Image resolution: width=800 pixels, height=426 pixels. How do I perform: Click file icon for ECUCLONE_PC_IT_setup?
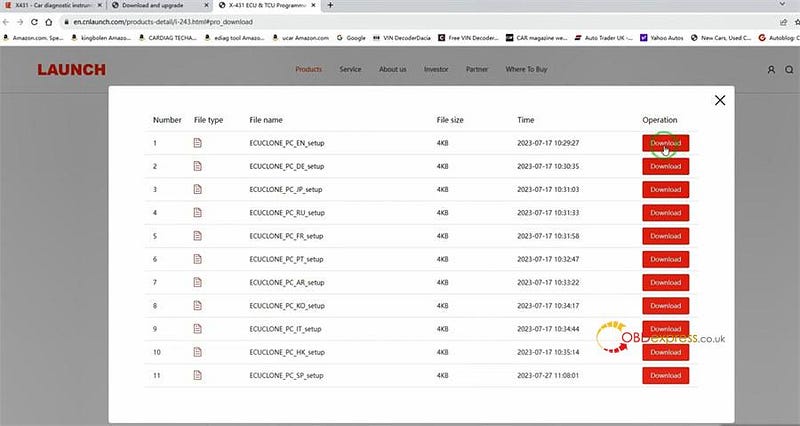tap(197, 329)
